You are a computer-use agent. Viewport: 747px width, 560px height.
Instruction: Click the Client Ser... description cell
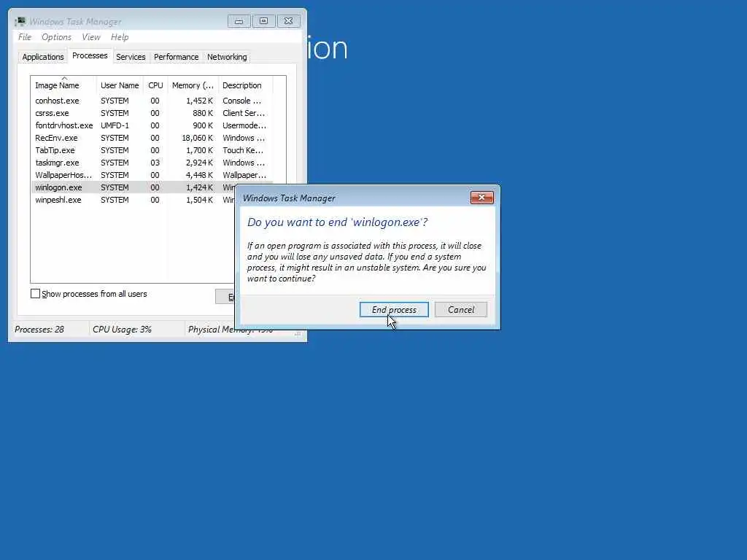(x=244, y=113)
